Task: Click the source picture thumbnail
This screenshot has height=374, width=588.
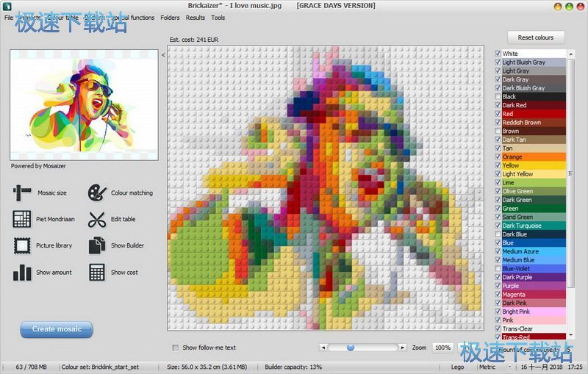Action: (x=85, y=106)
